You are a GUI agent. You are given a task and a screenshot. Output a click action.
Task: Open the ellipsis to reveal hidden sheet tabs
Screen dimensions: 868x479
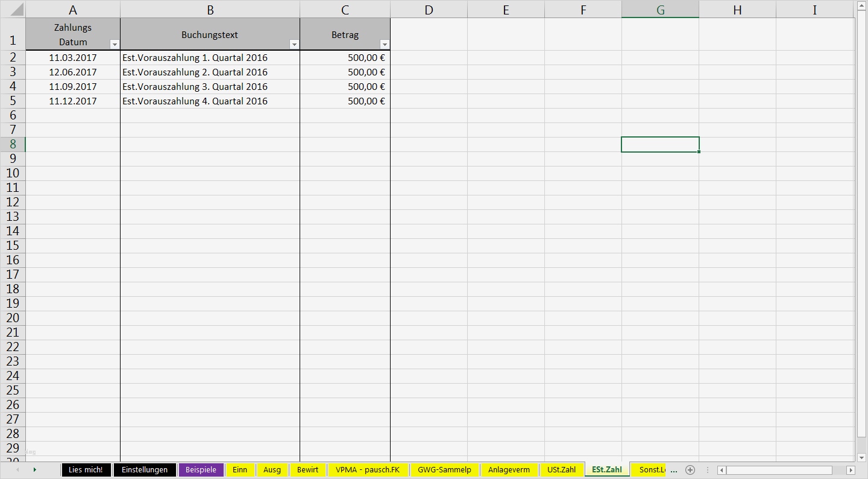(674, 469)
